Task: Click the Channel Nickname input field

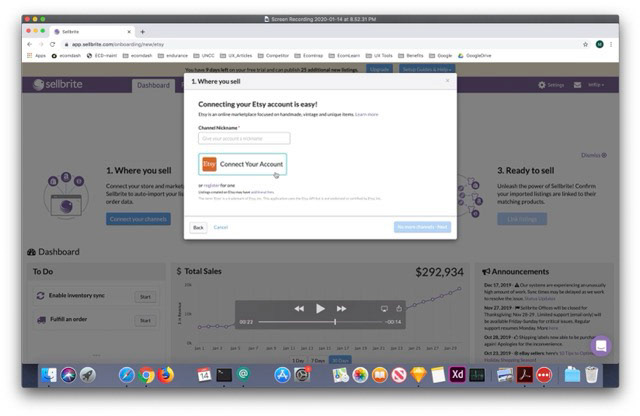Action: point(244,138)
